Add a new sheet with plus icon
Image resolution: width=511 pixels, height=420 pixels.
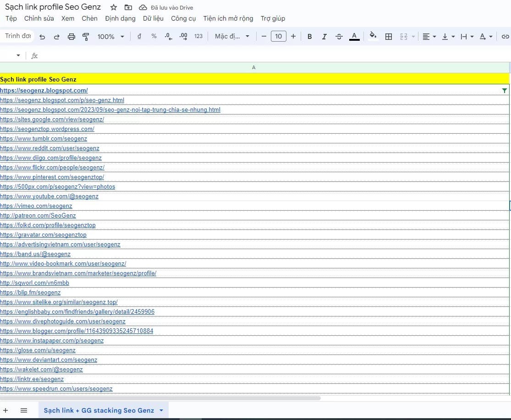click(x=6, y=410)
